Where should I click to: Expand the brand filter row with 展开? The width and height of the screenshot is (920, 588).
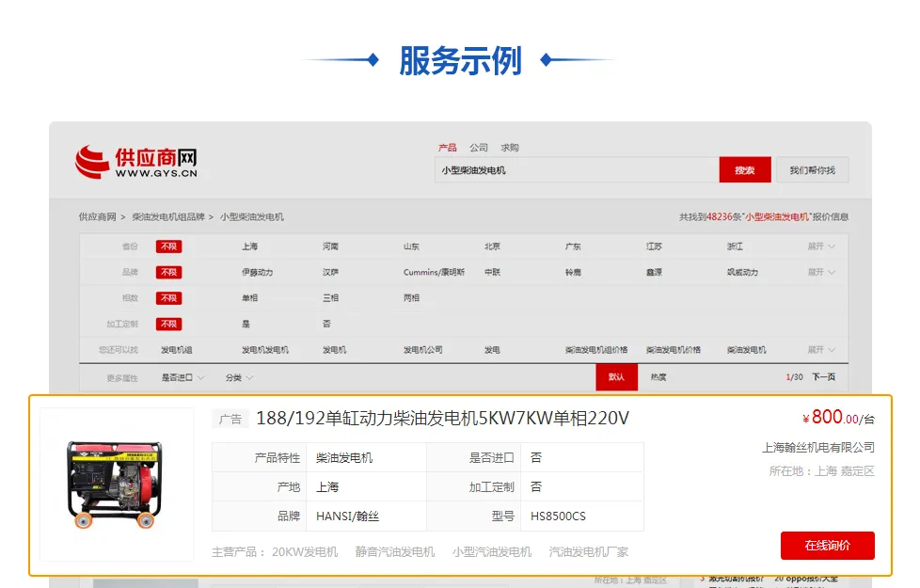pyautogui.click(x=821, y=272)
